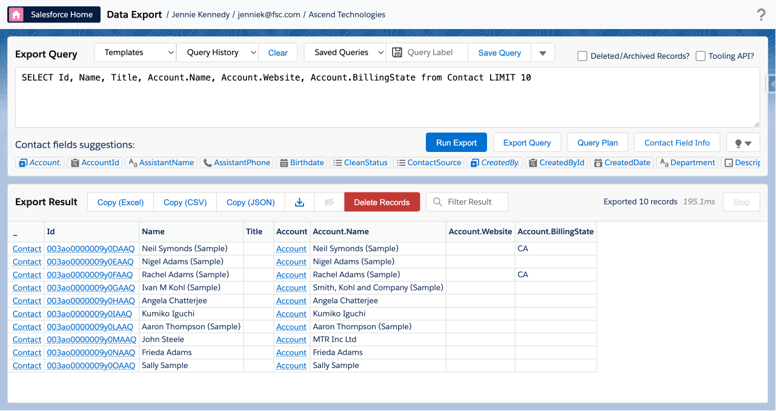Screen dimensions: 776x411
Task: Show the Query Plan
Action: pyautogui.click(x=597, y=143)
